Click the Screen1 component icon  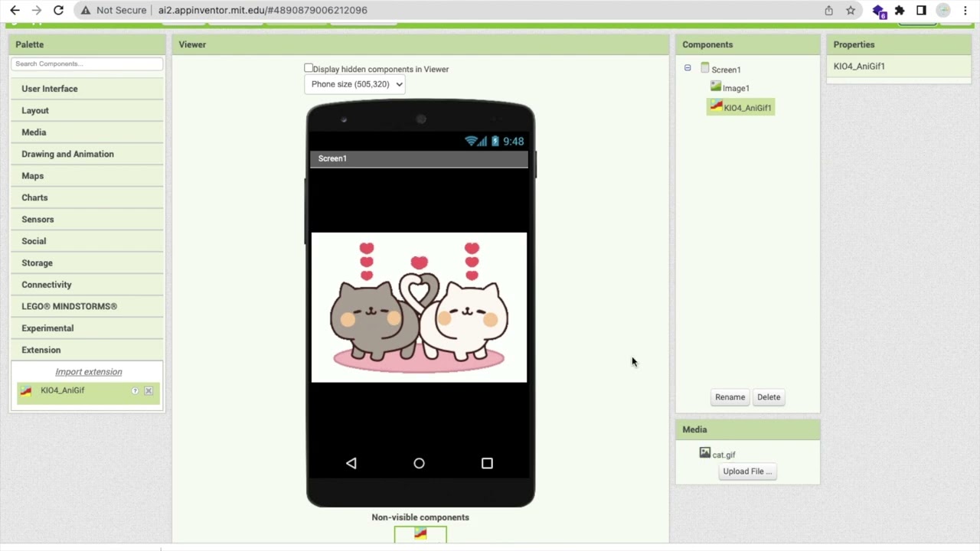(705, 68)
